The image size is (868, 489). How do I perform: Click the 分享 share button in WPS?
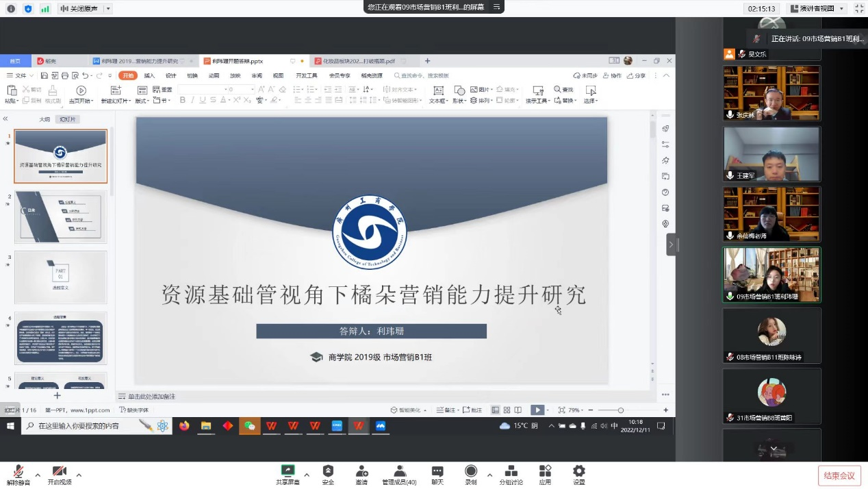pos(637,75)
